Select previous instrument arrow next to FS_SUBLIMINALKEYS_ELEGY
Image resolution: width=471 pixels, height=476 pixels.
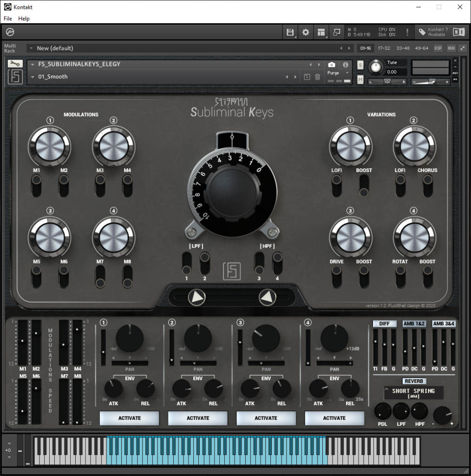[311, 64]
